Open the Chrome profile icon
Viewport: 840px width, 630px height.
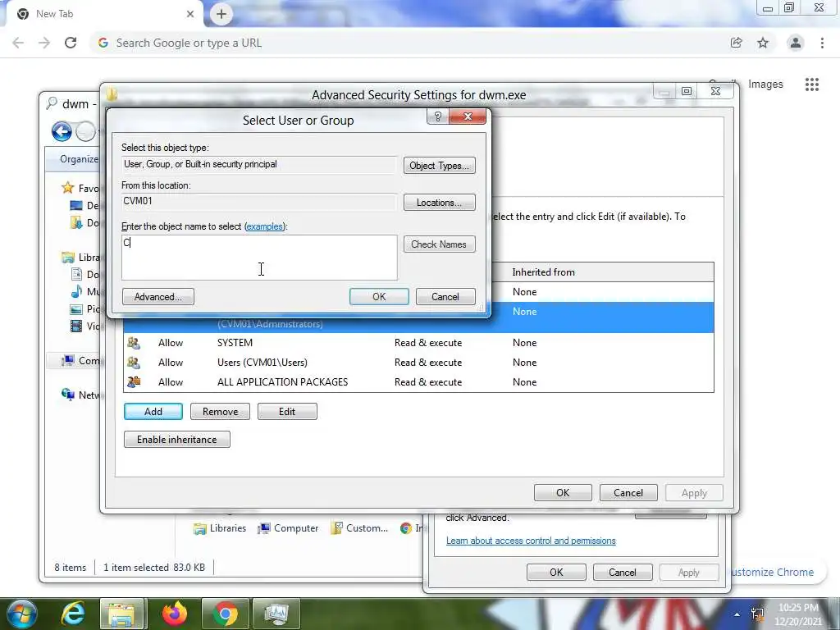point(796,43)
